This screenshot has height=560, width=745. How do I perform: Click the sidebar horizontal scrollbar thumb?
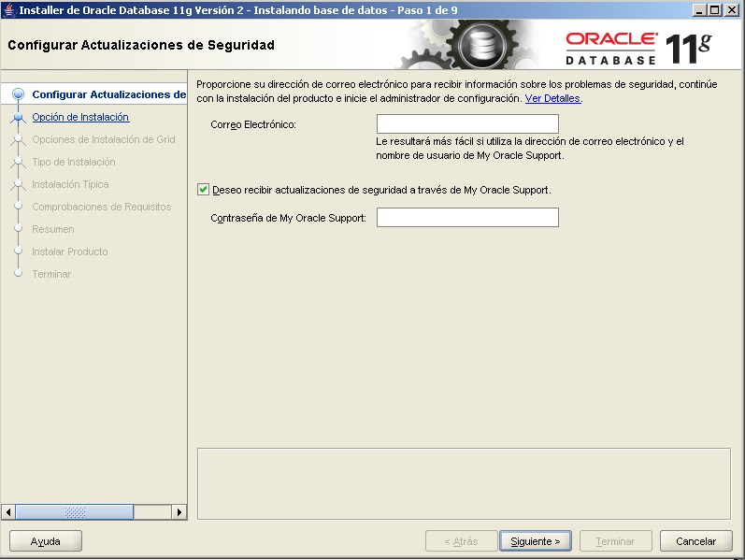75,512
